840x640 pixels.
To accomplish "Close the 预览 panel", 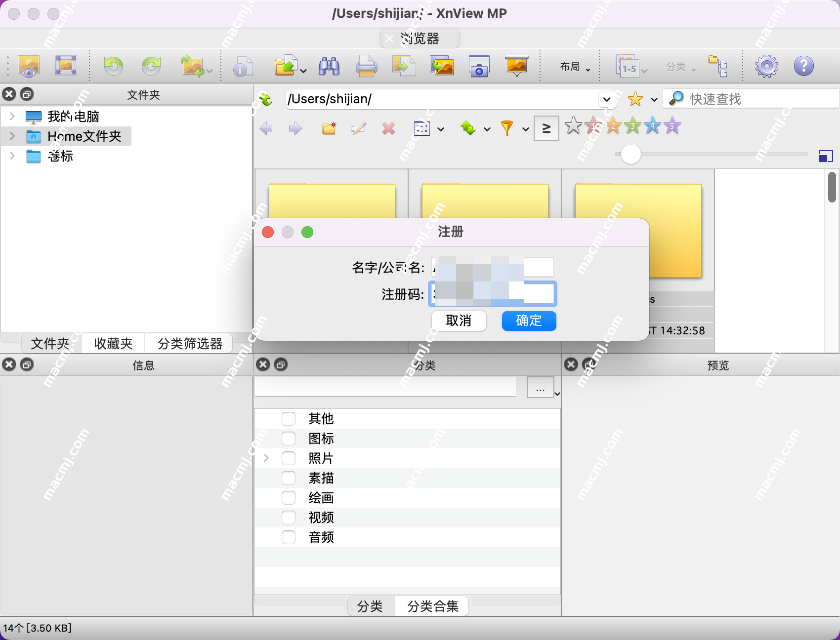I will [x=571, y=365].
